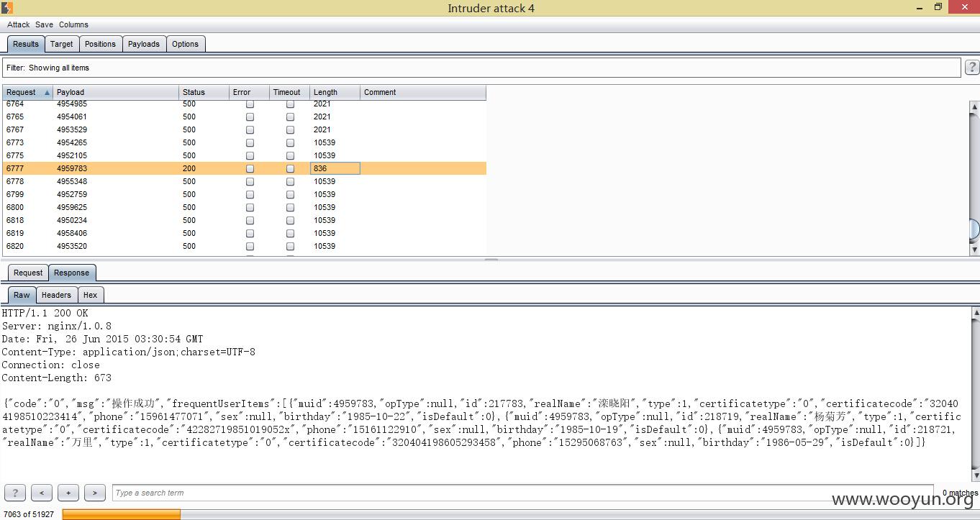The image size is (980, 520).
Task: Click results table scrollbar up arrow
Action: (974, 106)
